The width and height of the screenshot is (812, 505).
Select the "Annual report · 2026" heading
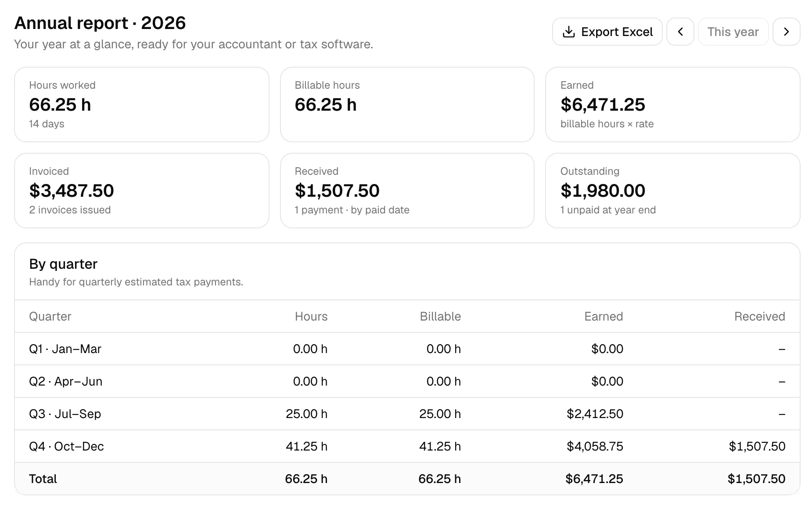click(100, 23)
